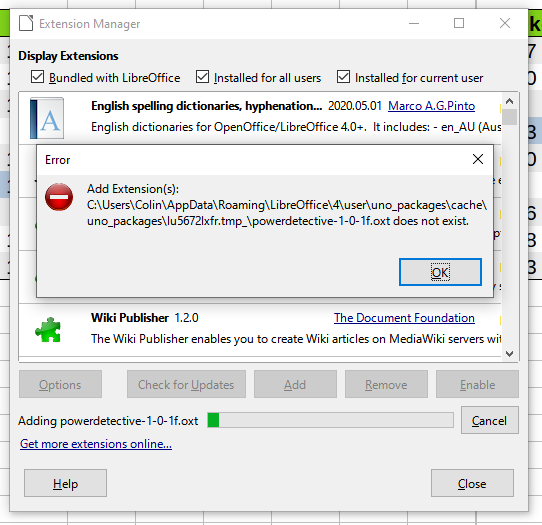Close the Error dialog with X
This screenshot has height=525, width=542.
click(x=478, y=159)
